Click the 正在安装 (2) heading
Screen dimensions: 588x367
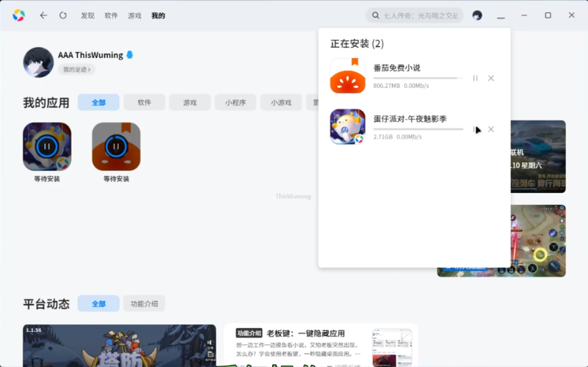tap(357, 43)
